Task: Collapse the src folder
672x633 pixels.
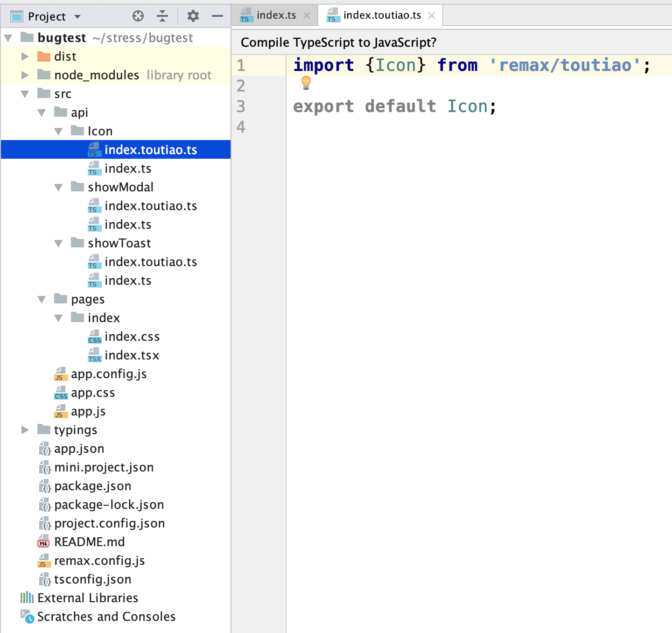Action: click(25, 94)
